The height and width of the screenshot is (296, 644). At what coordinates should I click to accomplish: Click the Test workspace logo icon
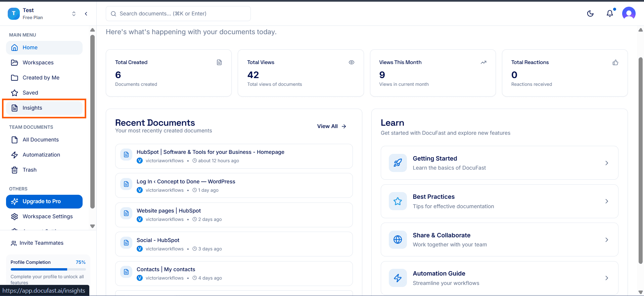[x=14, y=14]
